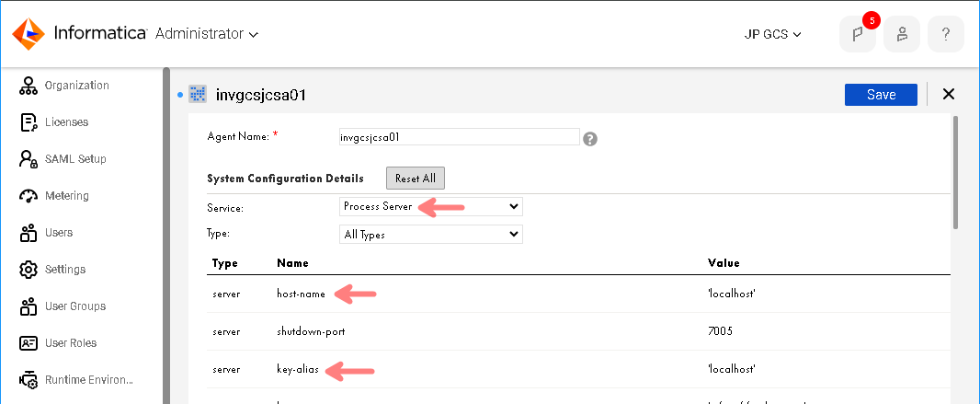Click the User Roles badge icon
This screenshot has width=980, height=404.
point(28,343)
